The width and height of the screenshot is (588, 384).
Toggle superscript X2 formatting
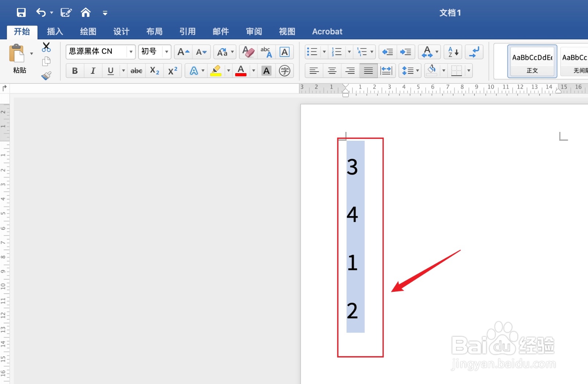tap(173, 71)
